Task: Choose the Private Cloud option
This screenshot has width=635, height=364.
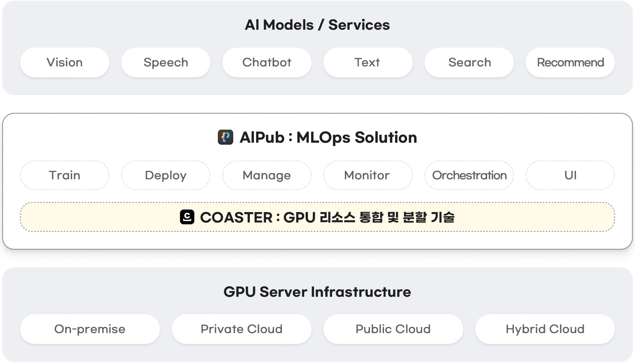Action: (x=242, y=329)
